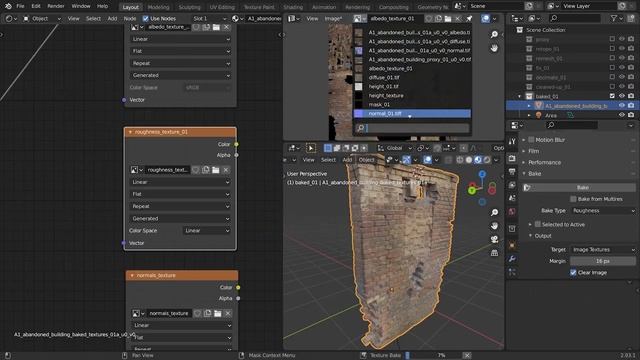Click the new image icon in image editor header

pyautogui.click(x=438, y=18)
